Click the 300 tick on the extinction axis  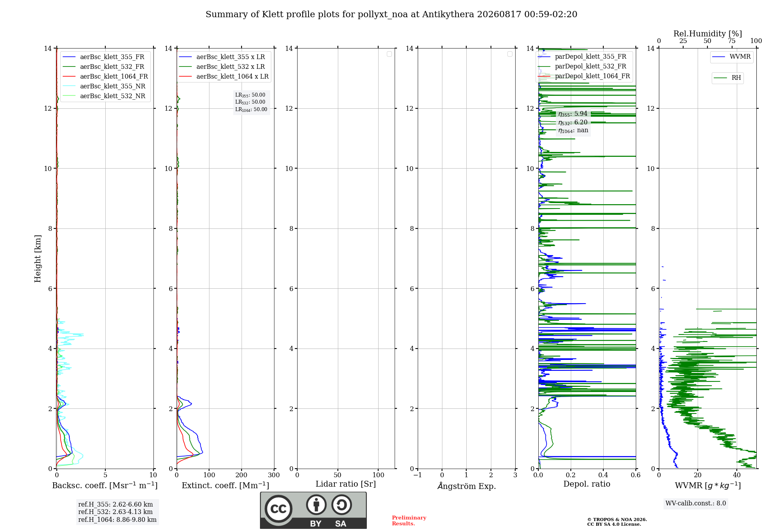(274, 475)
